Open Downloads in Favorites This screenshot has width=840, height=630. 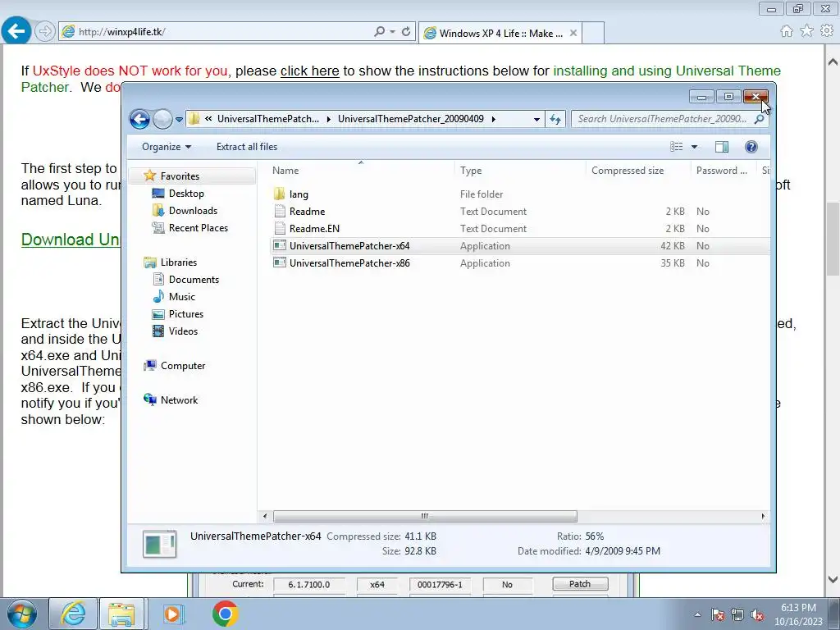(193, 211)
